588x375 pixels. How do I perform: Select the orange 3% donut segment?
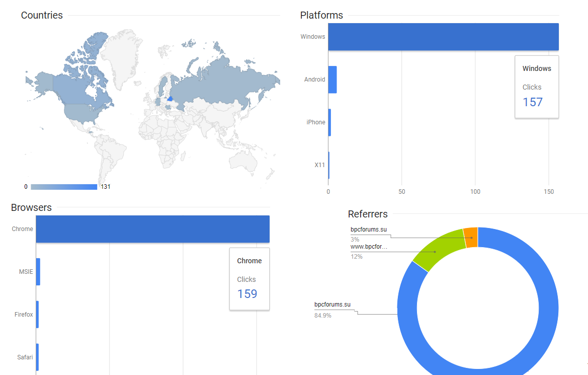coord(471,238)
